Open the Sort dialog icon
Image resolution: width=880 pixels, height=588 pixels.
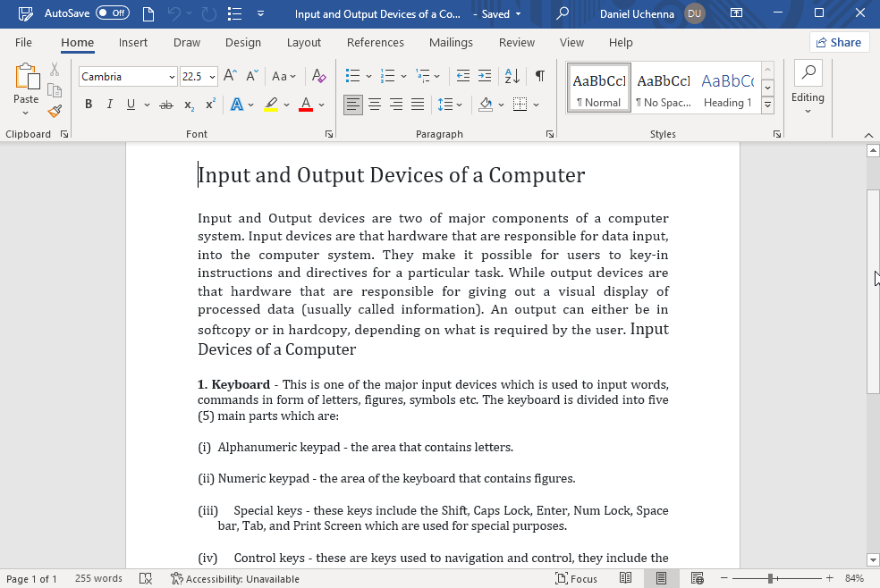coord(511,76)
